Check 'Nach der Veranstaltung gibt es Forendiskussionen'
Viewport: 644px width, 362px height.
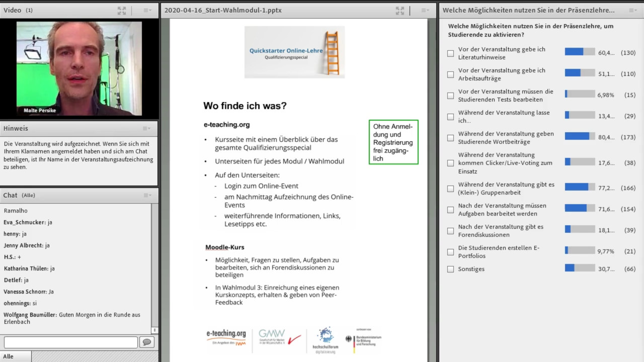click(450, 231)
